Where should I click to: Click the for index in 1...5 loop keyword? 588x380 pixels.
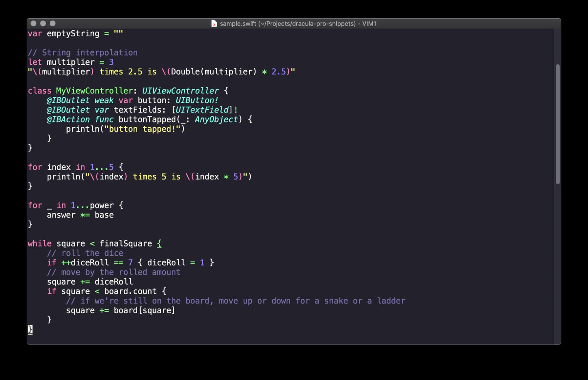[35, 167]
